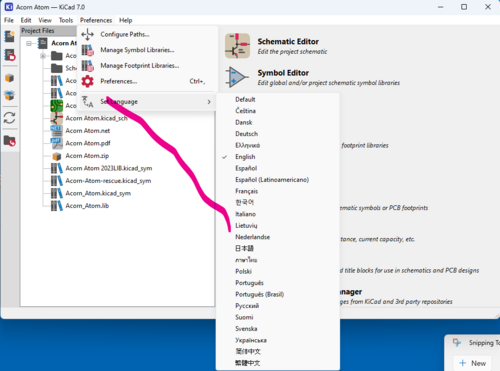Choose Manage Symbol Libraries entry
This screenshot has width=500, height=371.
(x=147, y=50)
